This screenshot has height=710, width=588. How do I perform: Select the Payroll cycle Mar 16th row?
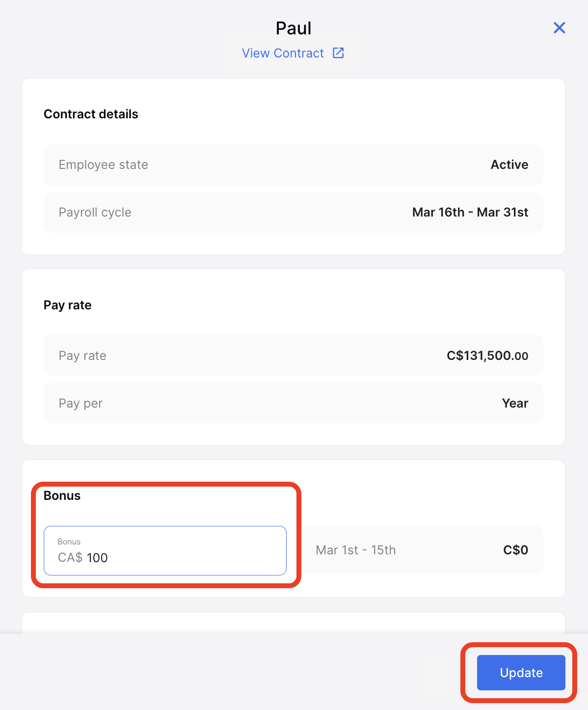(x=293, y=212)
